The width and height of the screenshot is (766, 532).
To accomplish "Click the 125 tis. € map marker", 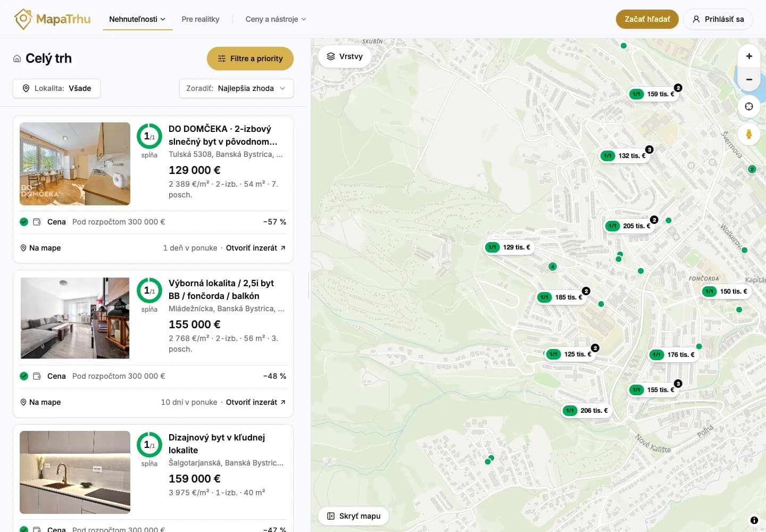I will (570, 354).
